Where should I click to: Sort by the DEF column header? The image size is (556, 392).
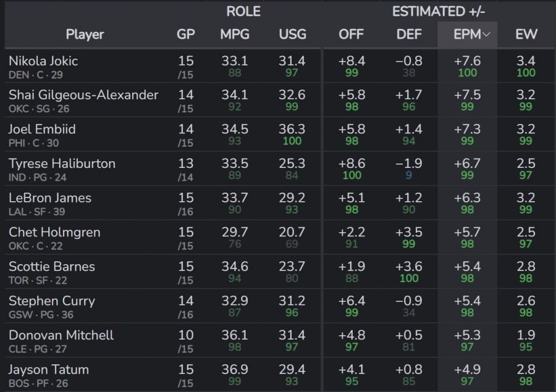(409, 35)
